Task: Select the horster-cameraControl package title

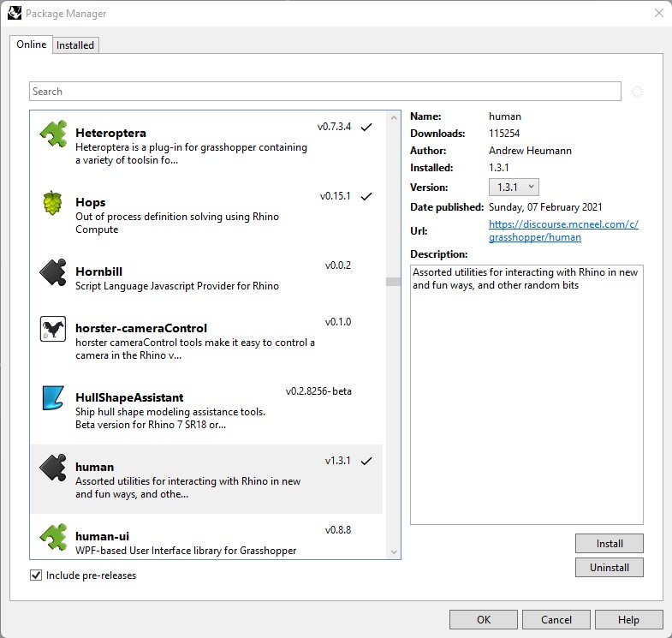Action: pos(141,329)
